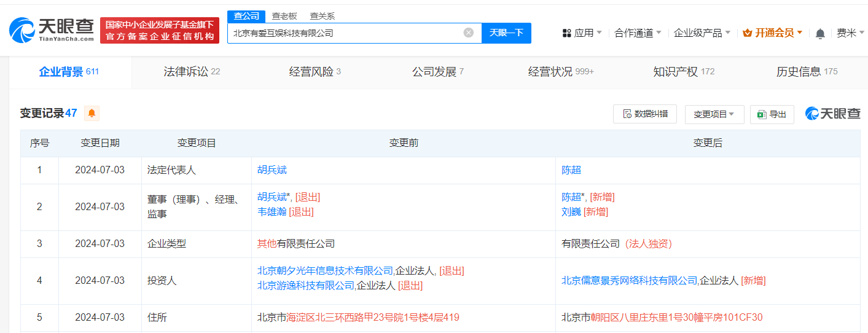Open the 变更项目 filter dropdown
Screen dimensions: 868x333
tap(714, 114)
